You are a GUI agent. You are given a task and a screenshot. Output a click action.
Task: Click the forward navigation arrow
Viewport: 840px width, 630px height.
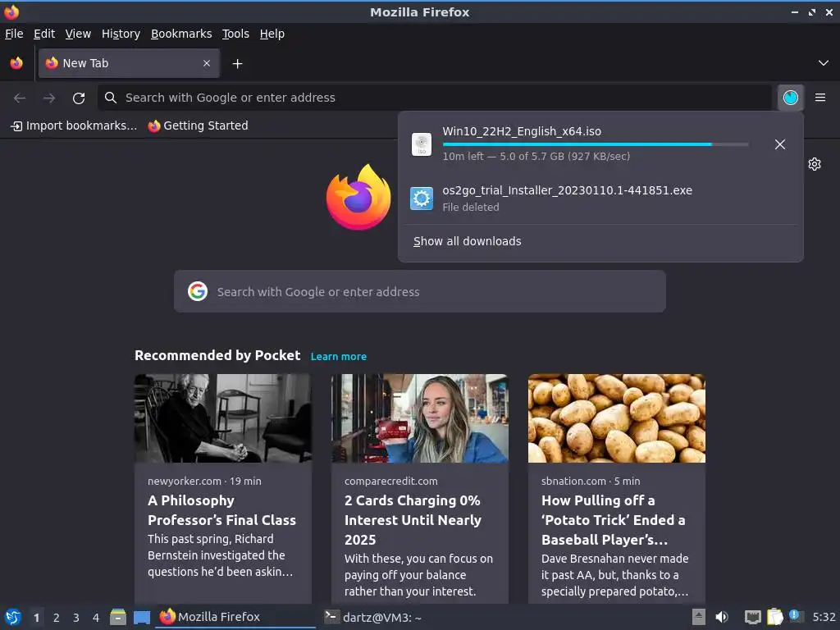(49, 98)
